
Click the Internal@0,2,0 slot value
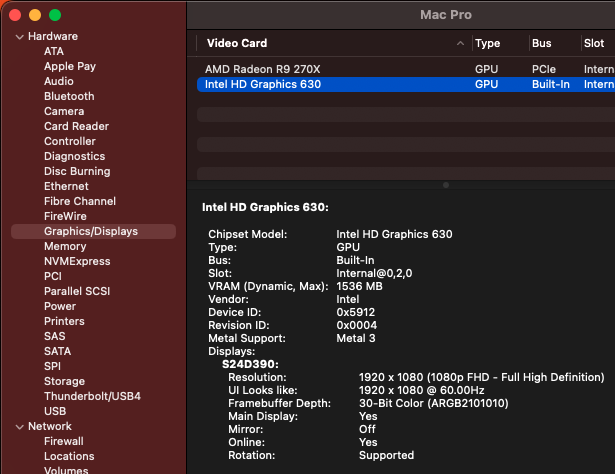click(x=374, y=273)
